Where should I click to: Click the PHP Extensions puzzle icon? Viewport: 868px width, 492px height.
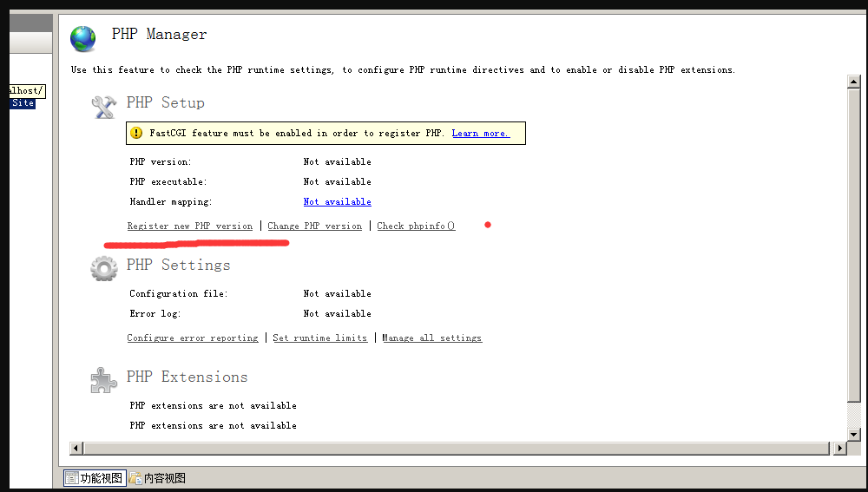coord(103,380)
